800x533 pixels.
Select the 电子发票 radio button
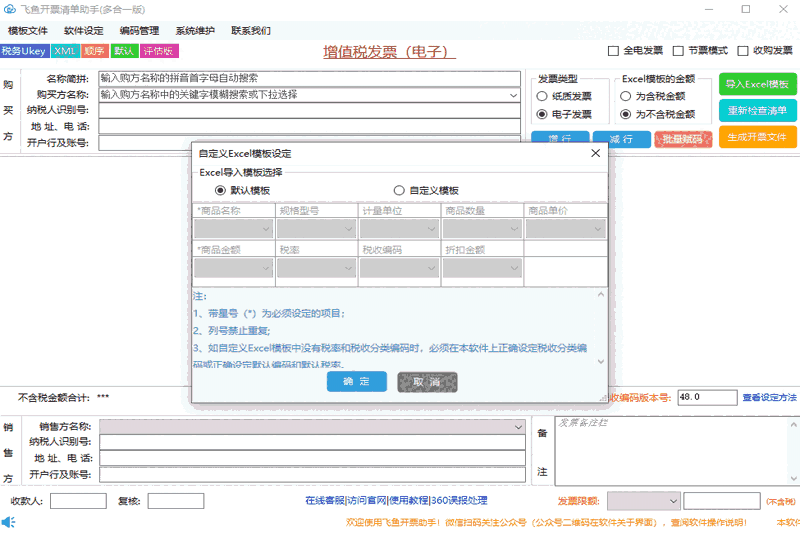click(x=542, y=114)
